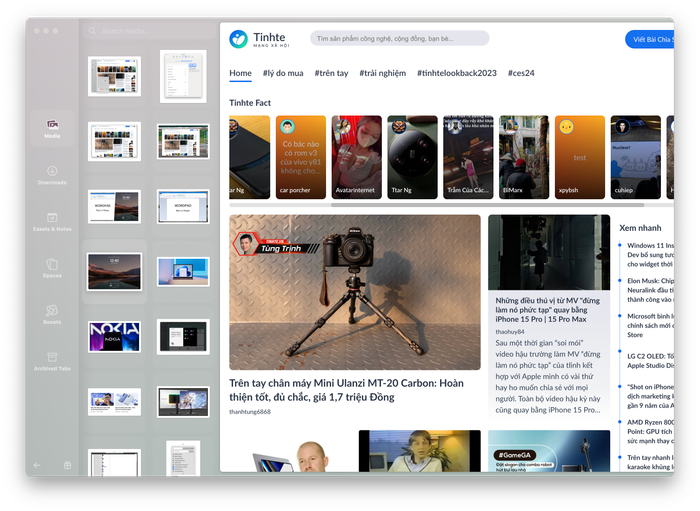
Task: Click the Search Media field
Action: (x=147, y=31)
